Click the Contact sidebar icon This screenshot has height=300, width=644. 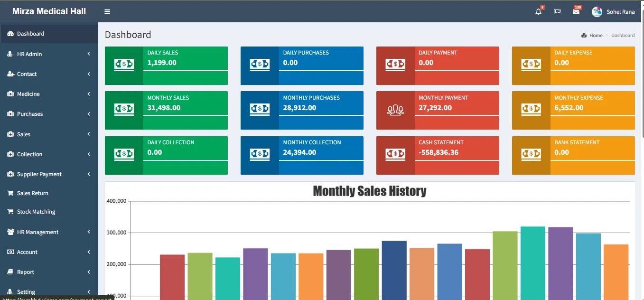tap(10, 74)
